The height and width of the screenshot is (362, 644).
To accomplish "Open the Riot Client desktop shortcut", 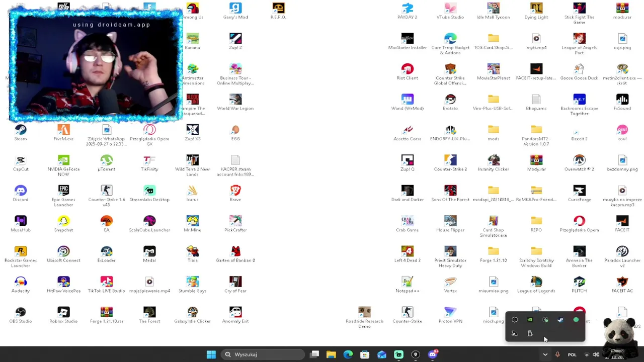I will [x=408, y=72].
